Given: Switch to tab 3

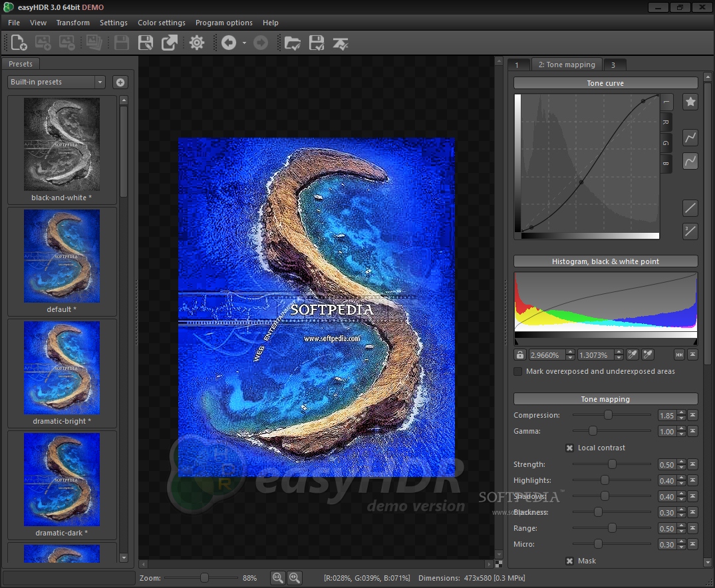Looking at the screenshot, I should coord(614,65).
